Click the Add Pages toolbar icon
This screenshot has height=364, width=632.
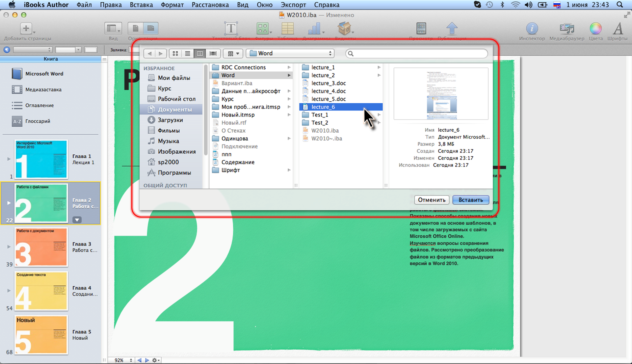click(x=26, y=28)
